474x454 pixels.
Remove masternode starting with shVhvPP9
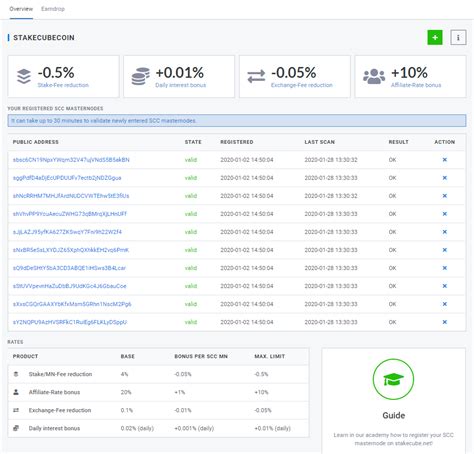click(x=444, y=214)
